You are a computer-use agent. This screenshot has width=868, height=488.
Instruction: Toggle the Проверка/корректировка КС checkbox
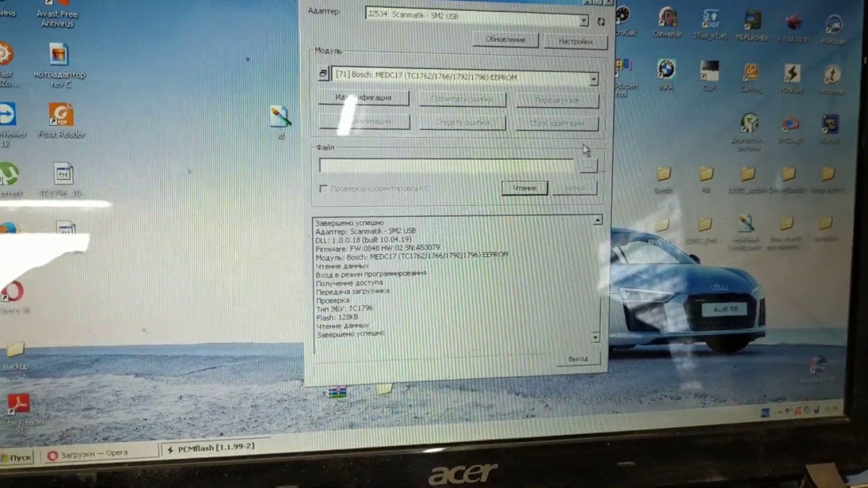(323, 188)
